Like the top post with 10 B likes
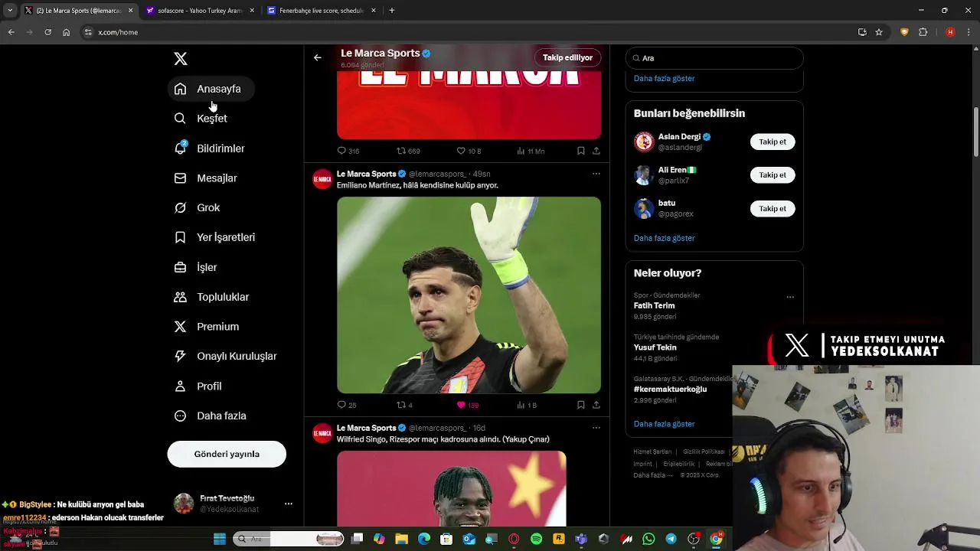The image size is (980, 551). pyautogui.click(x=461, y=151)
